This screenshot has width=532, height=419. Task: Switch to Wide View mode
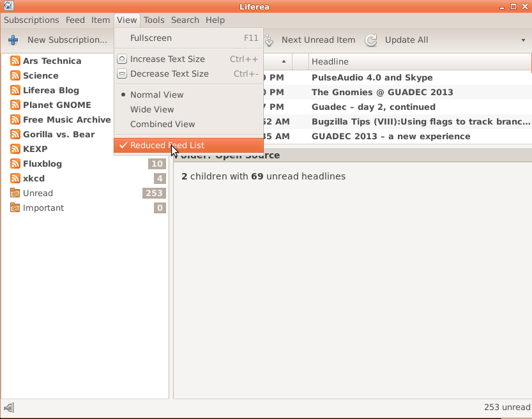(x=152, y=110)
